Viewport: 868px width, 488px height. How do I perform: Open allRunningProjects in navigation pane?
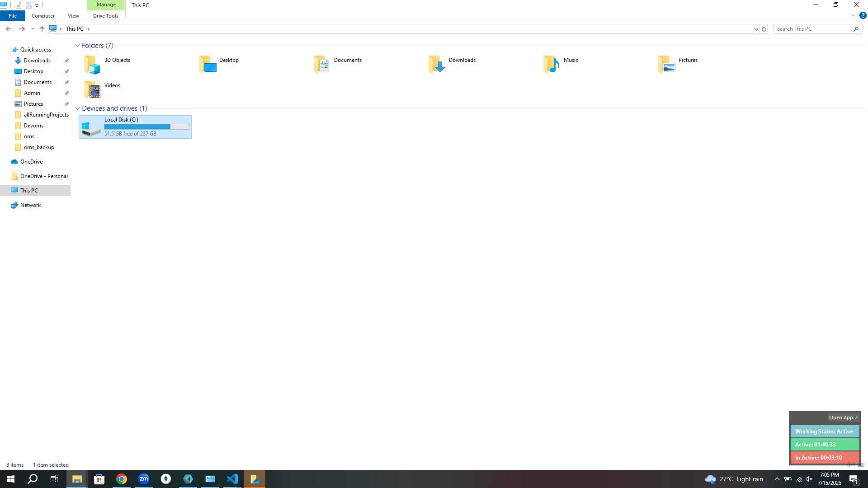(x=42, y=115)
